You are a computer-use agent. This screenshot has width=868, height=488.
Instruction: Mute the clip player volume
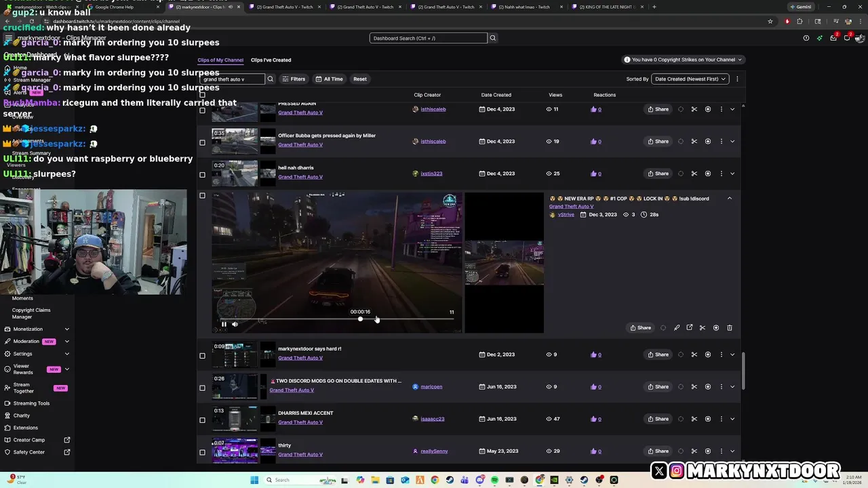tap(235, 324)
